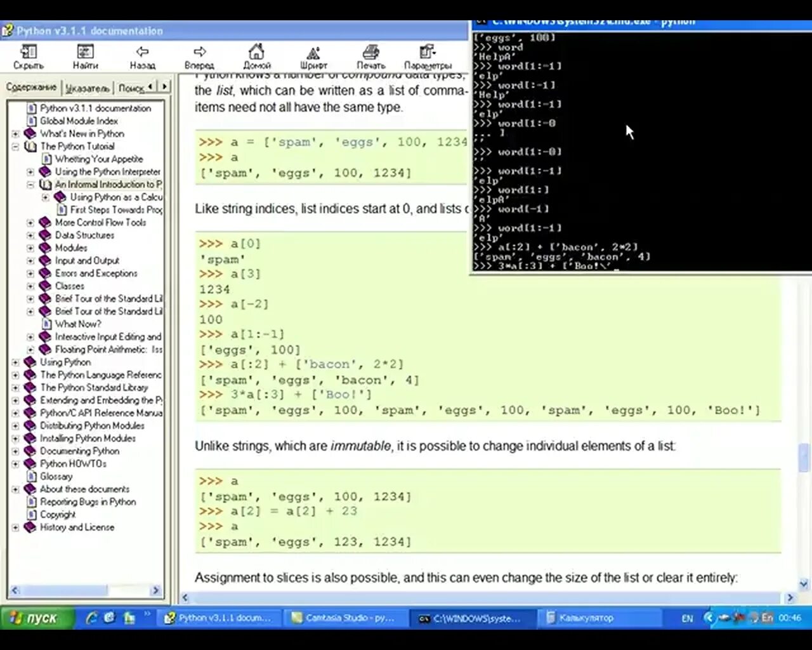
Task: Select Reporting Bugs in Python entry
Action: point(88,501)
